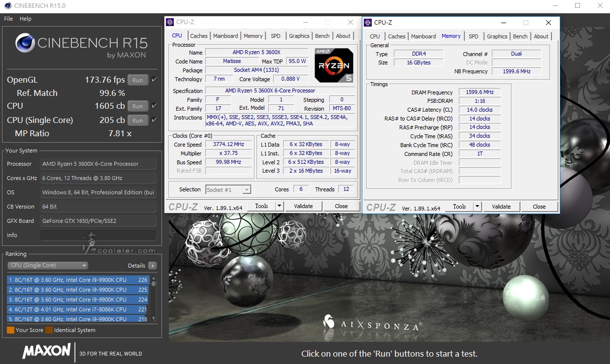Click Tools button in CPU-Z processor window
Screen dimensions: 610x364
click(x=261, y=206)
